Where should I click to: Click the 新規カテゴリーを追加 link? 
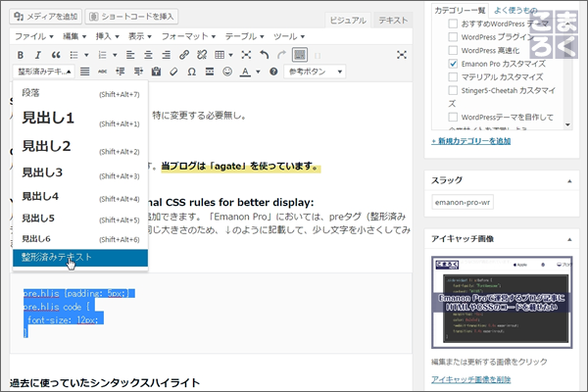tap(471, 141)
